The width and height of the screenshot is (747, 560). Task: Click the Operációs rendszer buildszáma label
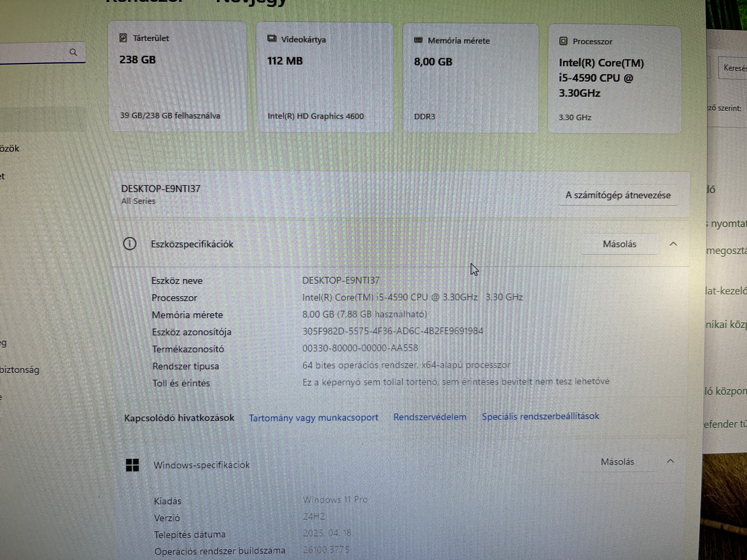[x=220, y=551]
